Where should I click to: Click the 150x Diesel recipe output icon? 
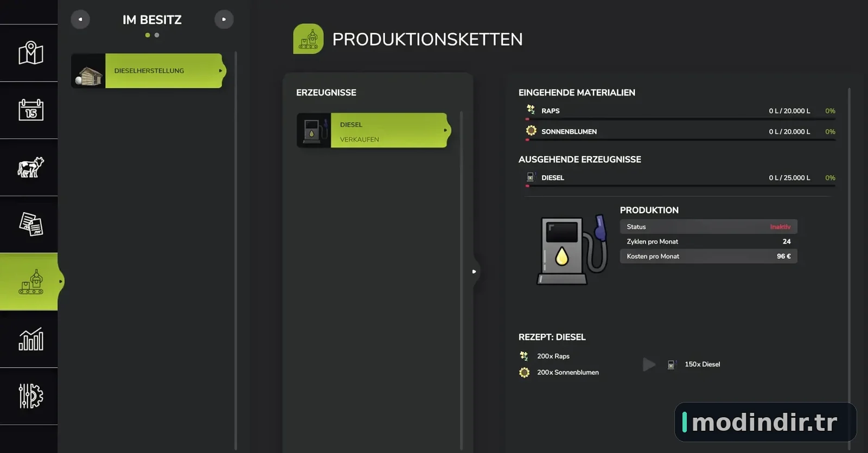pos(672,365)
